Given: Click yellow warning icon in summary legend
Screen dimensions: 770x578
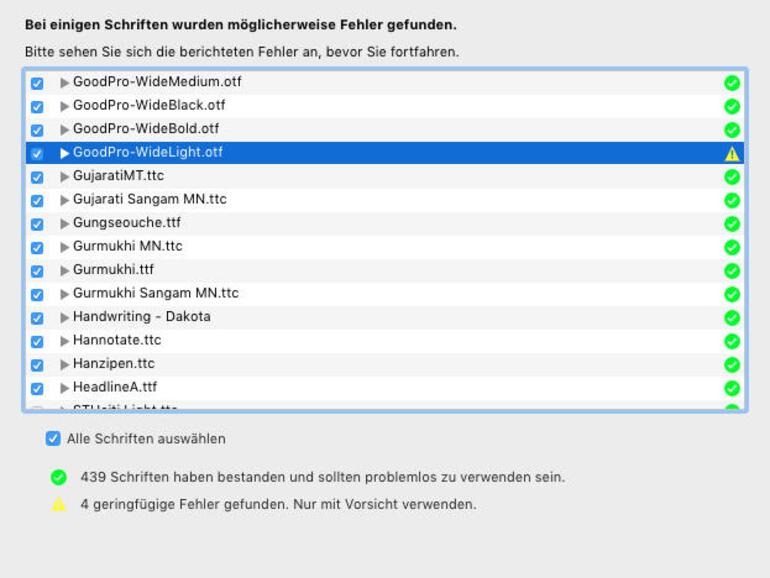Looking at the screenshot, I should coord(59,504).
